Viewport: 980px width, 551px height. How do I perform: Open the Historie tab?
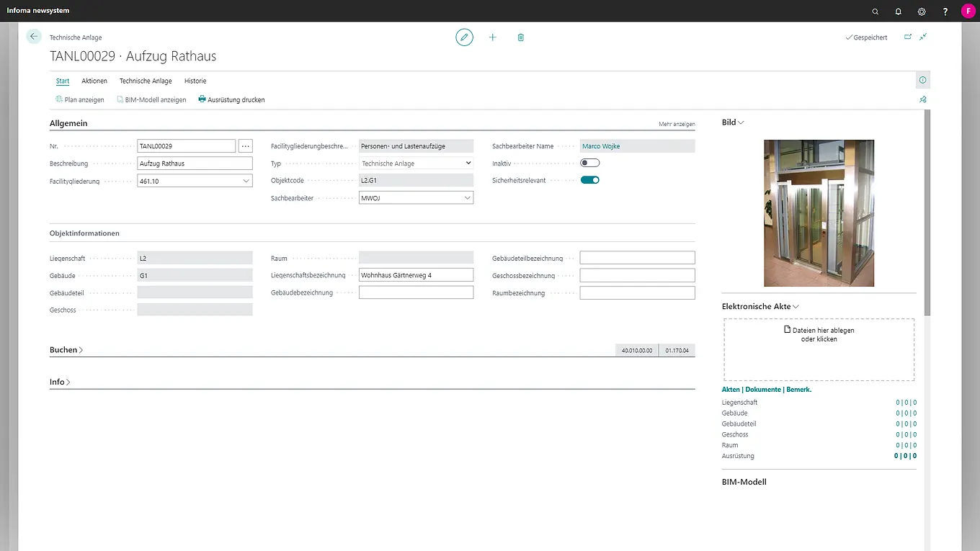[195, 81]
